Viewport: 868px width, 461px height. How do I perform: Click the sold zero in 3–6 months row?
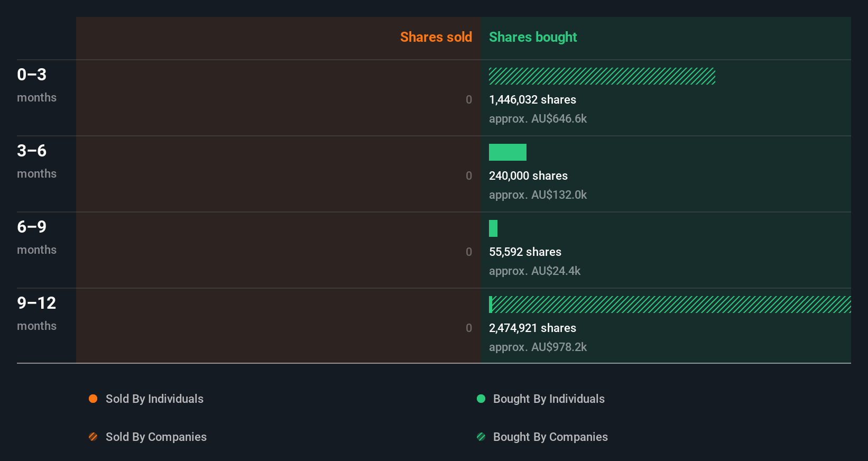coord(469,176)
